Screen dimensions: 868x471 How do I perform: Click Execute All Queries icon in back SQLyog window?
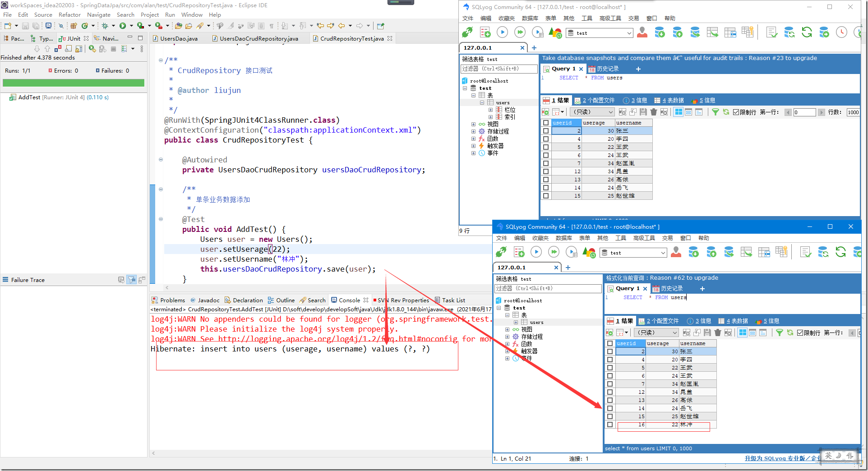tap(520, 32)
